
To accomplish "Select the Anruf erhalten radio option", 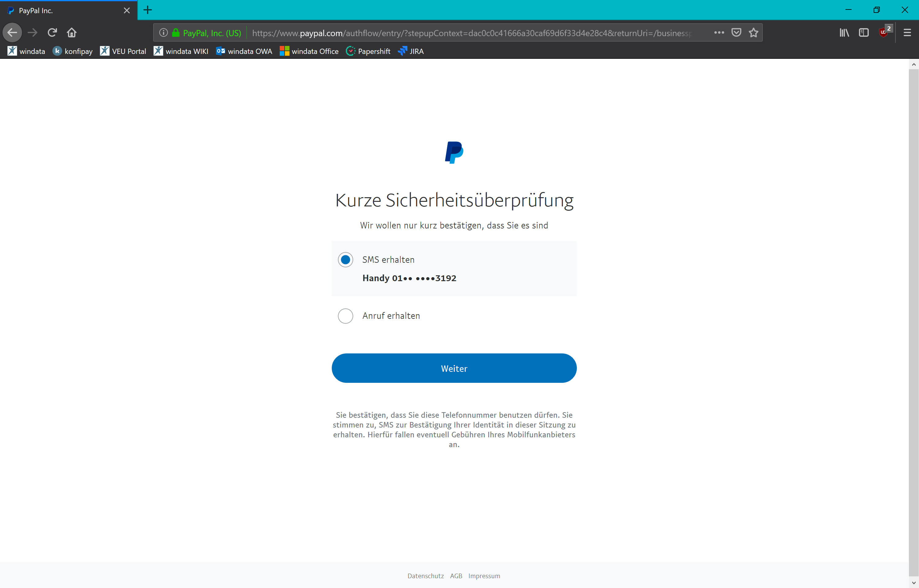I will pyautogui.click(x=346, y=316).
